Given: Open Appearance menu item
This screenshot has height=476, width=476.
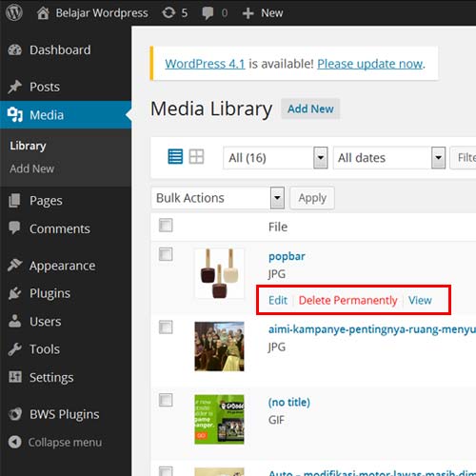Looking at the screenshot, I should (x=62, y=266).
